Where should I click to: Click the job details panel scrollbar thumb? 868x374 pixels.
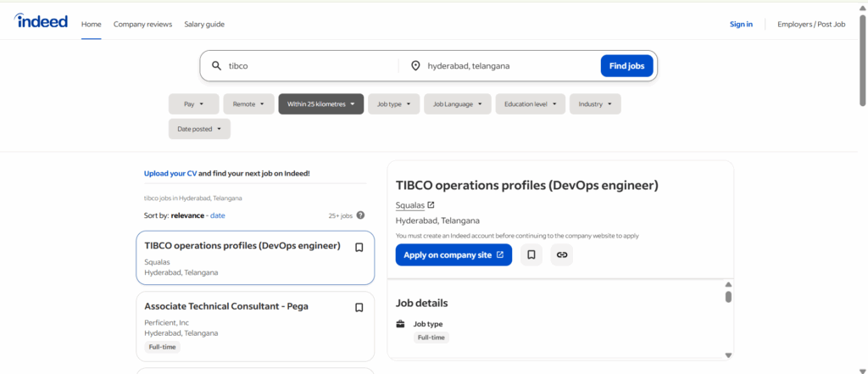coord(728,297)
